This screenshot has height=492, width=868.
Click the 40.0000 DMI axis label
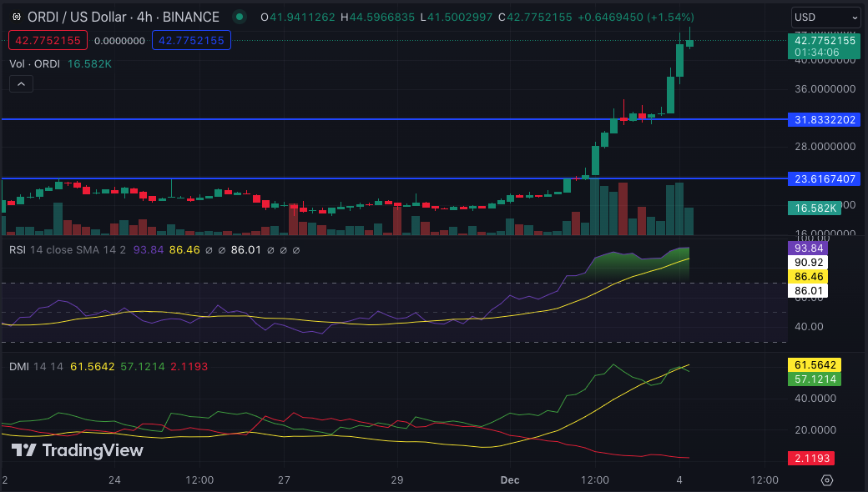click(815, 399)
